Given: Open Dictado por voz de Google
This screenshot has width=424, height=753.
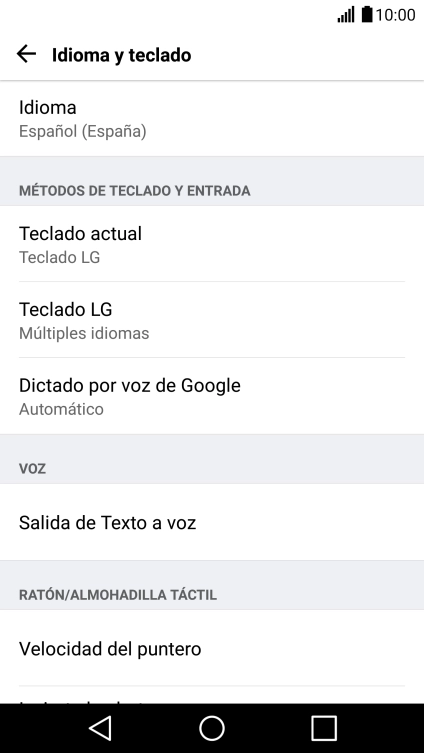Looking at the screenshot, I should click(x=212, y=396).
